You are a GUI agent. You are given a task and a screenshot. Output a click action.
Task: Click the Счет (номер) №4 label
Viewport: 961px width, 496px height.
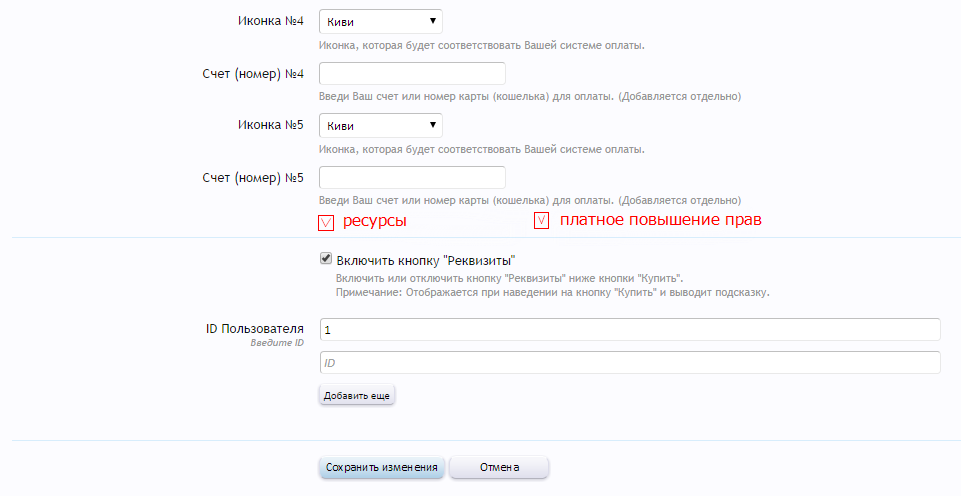pyautogui.click(x=252, y=73)
